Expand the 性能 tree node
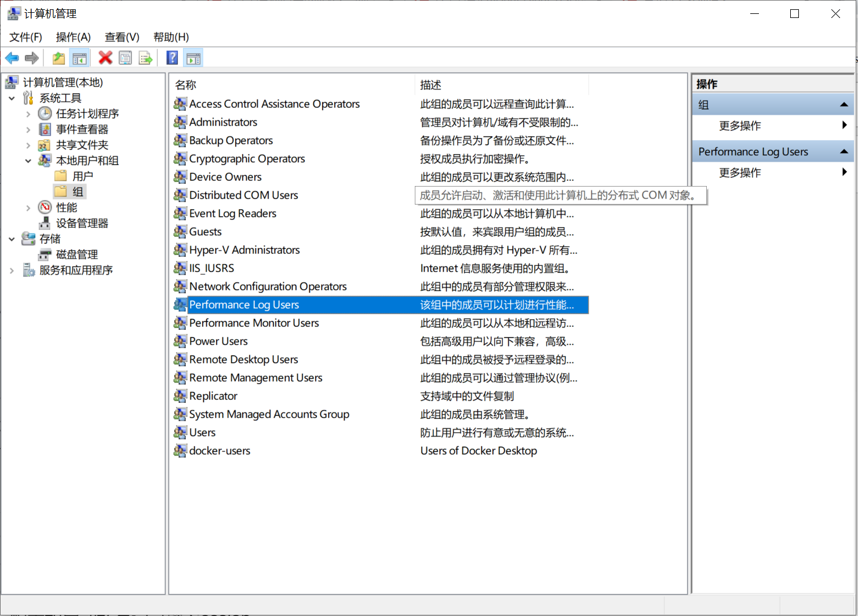Viewport: 858px width, 616px height. pos(28,207)
